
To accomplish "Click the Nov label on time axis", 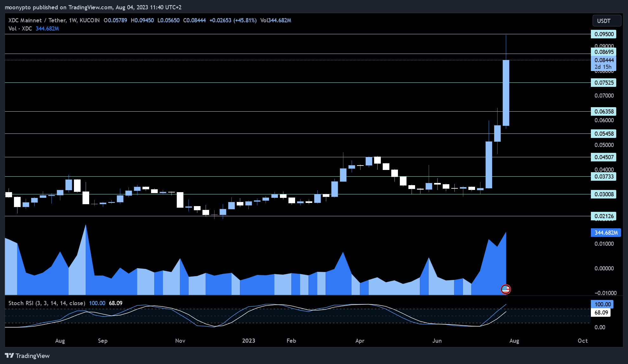I will click(180, 341).
